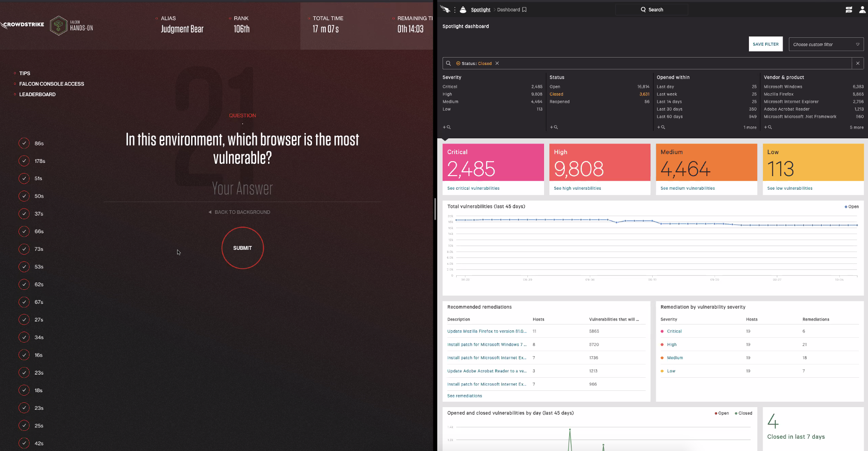Screen dimensions: 868x451
Task: Open the LEADERBOARD menu item
Action: point(37,94)
